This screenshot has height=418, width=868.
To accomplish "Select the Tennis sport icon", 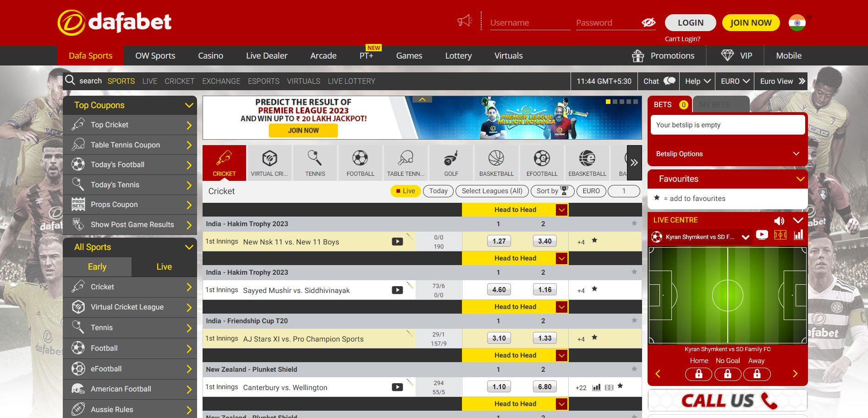I will pyautogui.click(x=315, y=163).
